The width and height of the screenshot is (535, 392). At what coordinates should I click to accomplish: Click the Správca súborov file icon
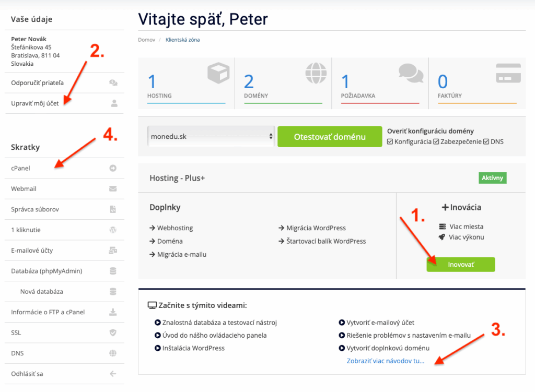(x=113, y=209)
